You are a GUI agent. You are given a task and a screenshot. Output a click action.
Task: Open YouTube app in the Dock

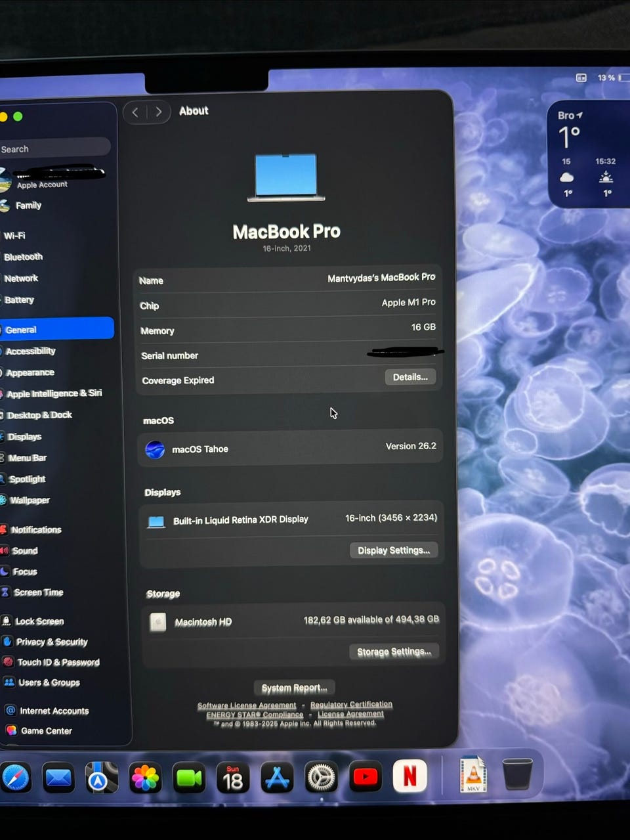(366, 778)
